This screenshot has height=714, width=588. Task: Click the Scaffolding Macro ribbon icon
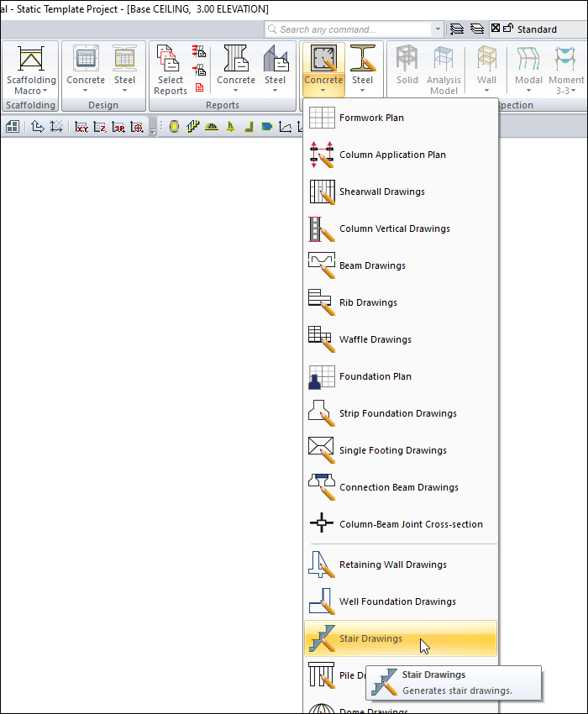tap(31, 58)
